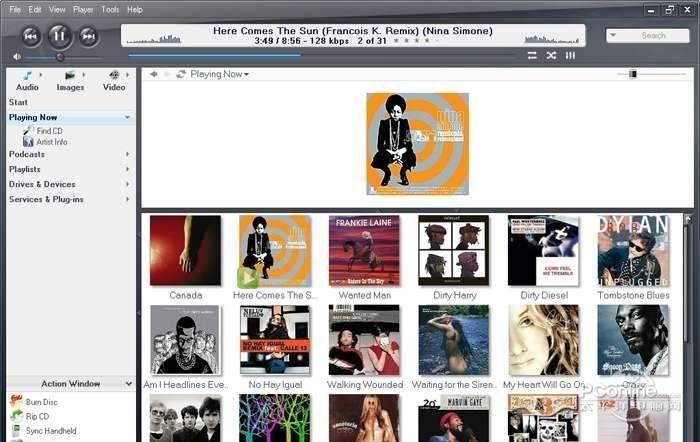This screenshot has width=700, height=442.
Task: Select the Dirty Harry album thumbnail
Action: pos(454,250)
